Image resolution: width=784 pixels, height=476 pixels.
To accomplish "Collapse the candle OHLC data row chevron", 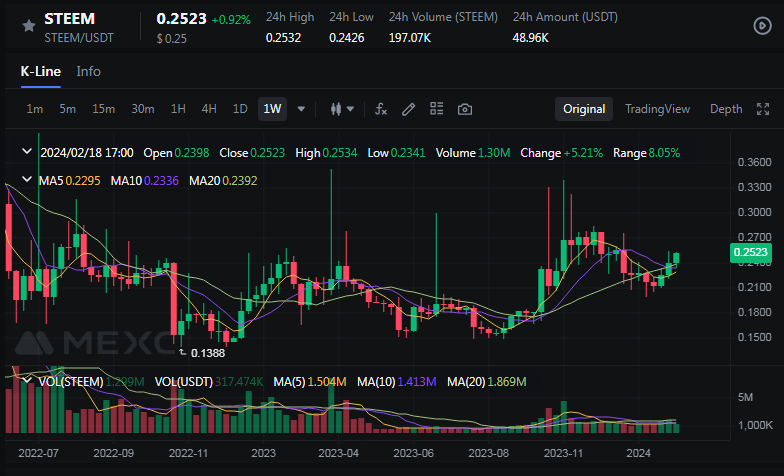I will [x=27, y=152].
